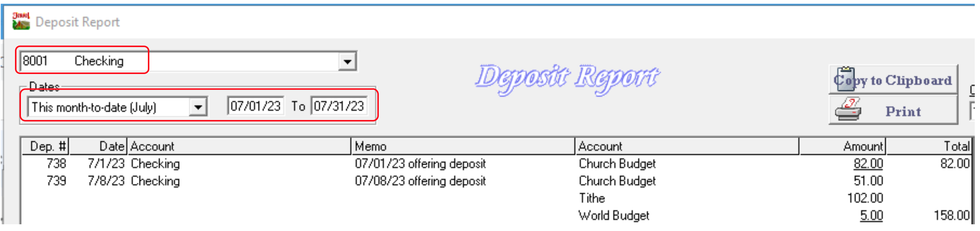Open the 8001 Checking account dropdown

tap(347, 62)
